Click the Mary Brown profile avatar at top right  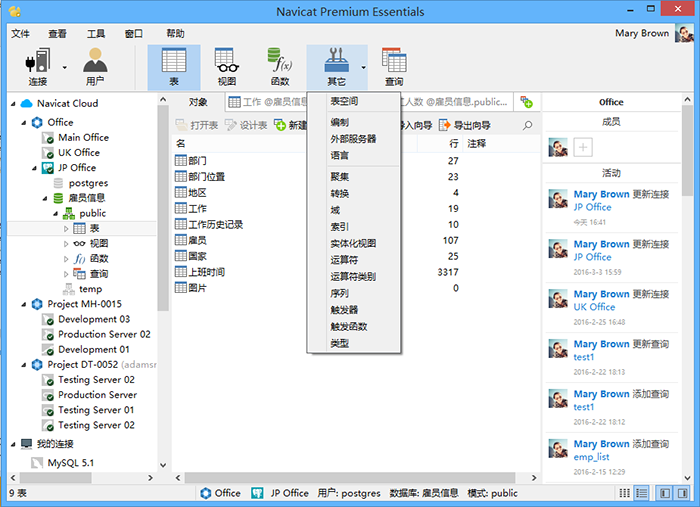pyautogui.click(x=684, y=34)
